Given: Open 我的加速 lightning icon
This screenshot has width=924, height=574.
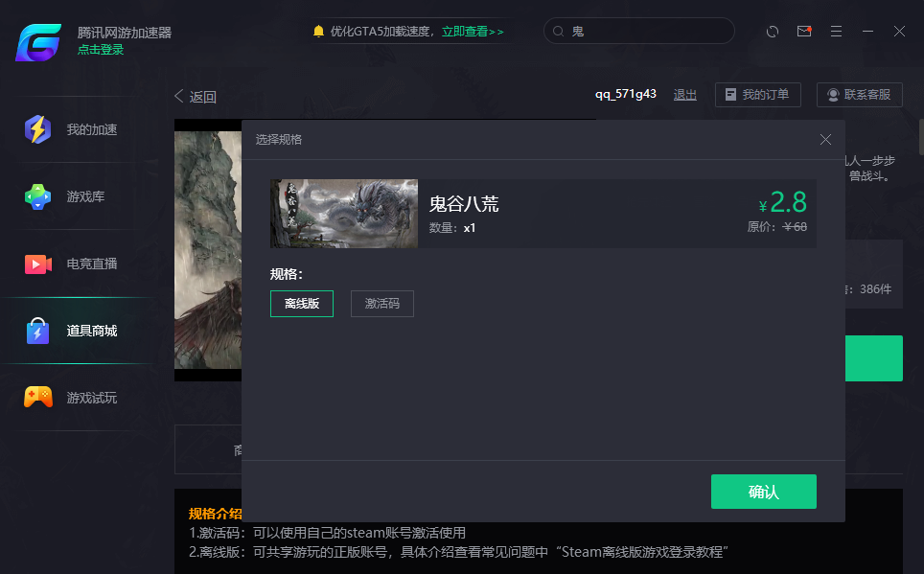Looking at the screenshot, I should point(37,129).
